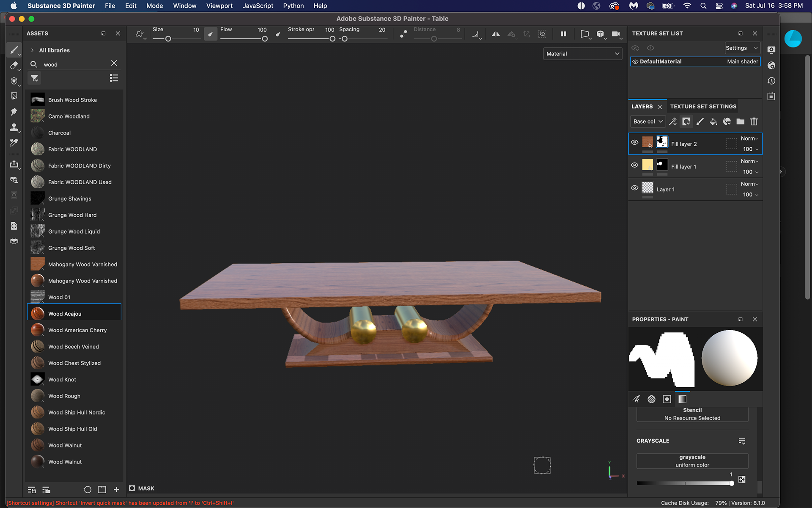Click refresh assets icon at panel bottom
This screenshot has width=812, height=508.
pyautogui.click(x=88, y=490)
